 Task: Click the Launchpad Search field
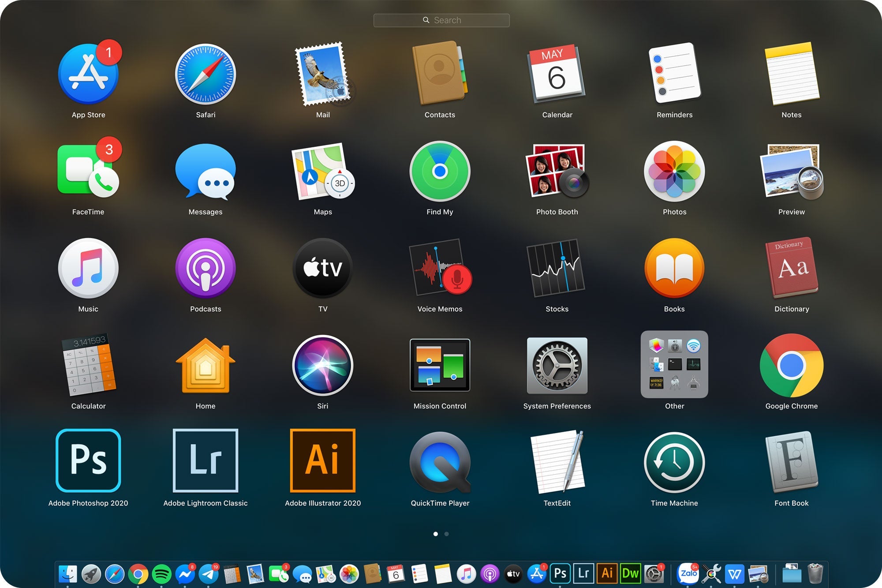tap(441, 20)
